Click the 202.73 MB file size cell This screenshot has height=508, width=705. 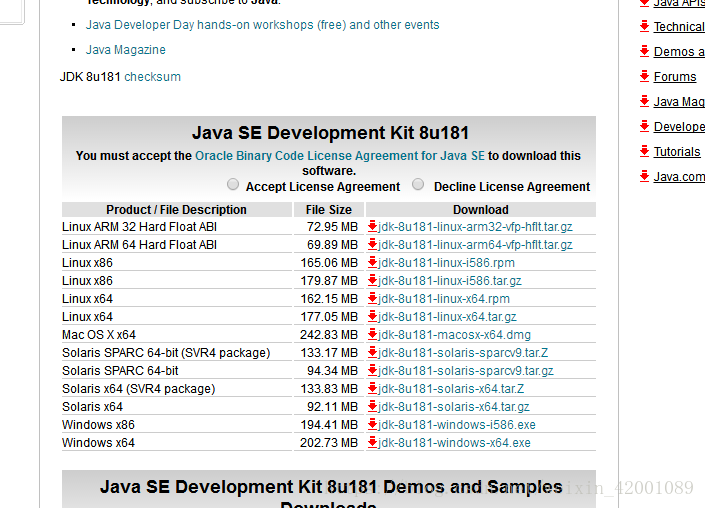click(329, 443)
